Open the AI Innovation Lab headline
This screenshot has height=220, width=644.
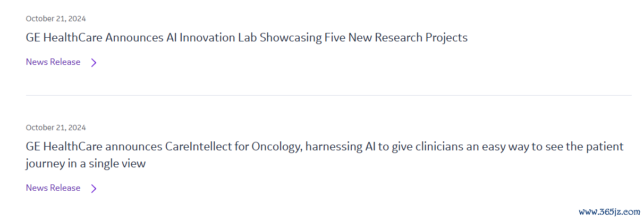click(247, 38)
